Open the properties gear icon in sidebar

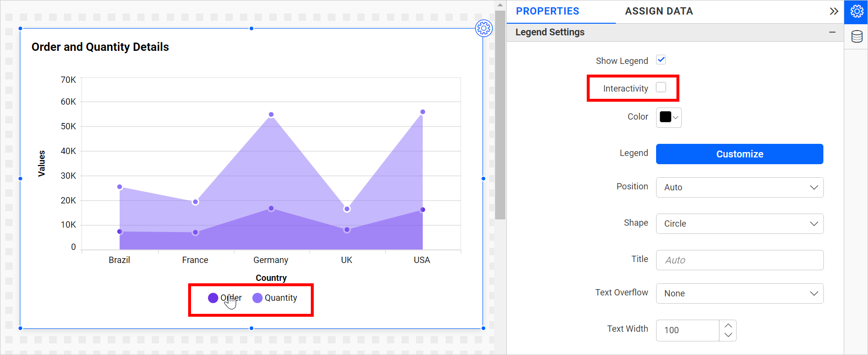coord(856,12)
